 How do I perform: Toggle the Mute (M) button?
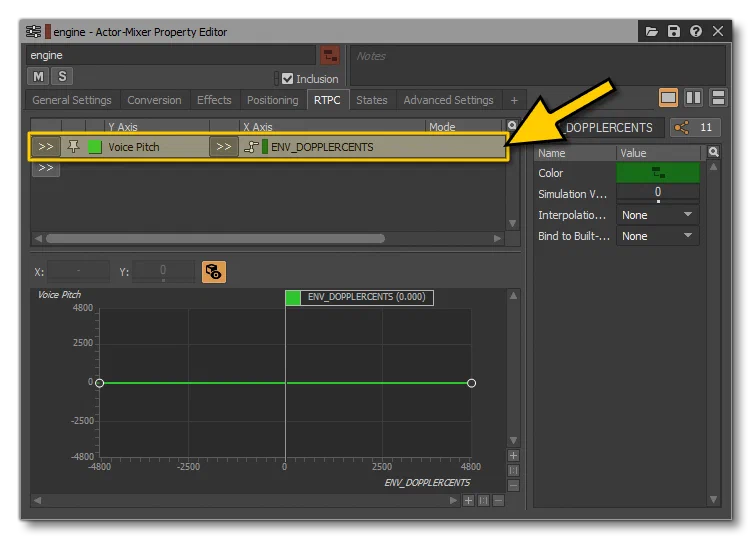click(x=38, y=76)
